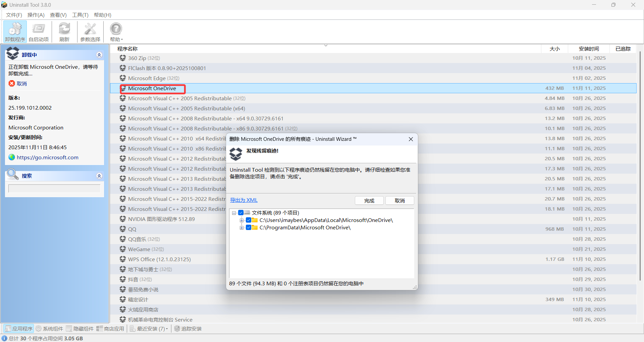The height and width of the screenshot is (342, 644).
Task: Click the Refresh (刷新) toolbar icon
Action: [x=64, y=30]
